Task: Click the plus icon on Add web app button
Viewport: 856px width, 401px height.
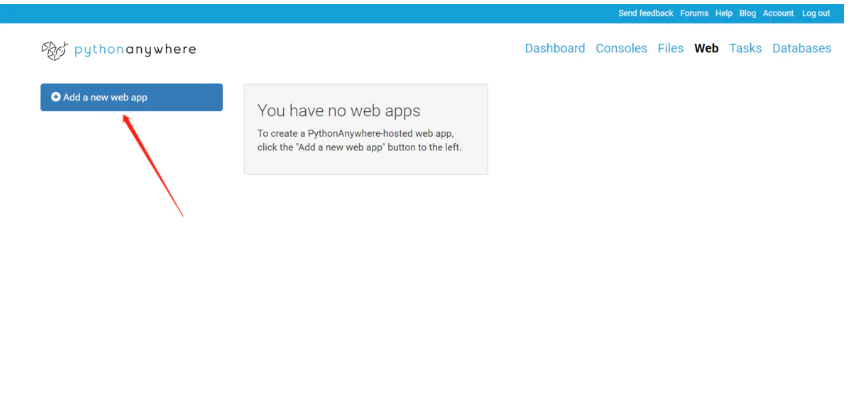Action: pos(56,97)
